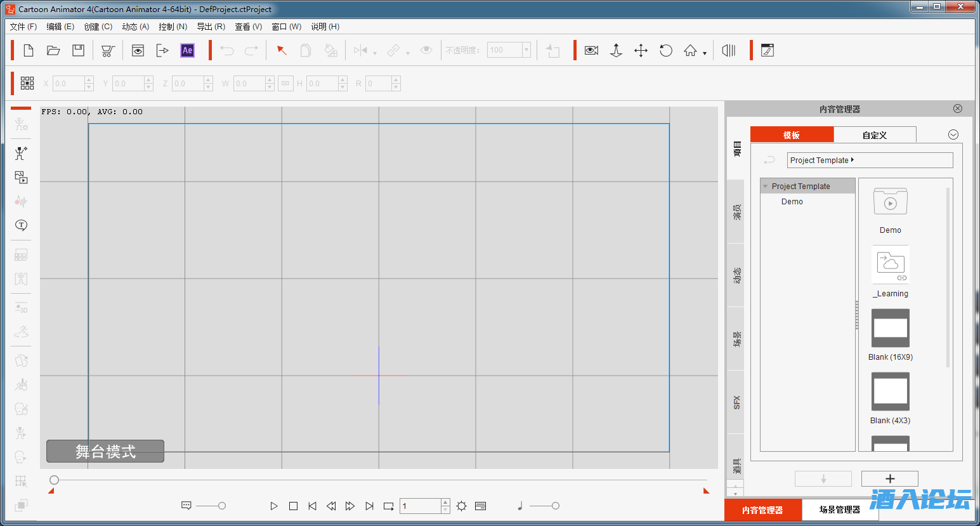The height and width of the screenshot is (526, 980).
Task: Select the Blank (16X9) template thumbnail
Action: tap(890, 328)
